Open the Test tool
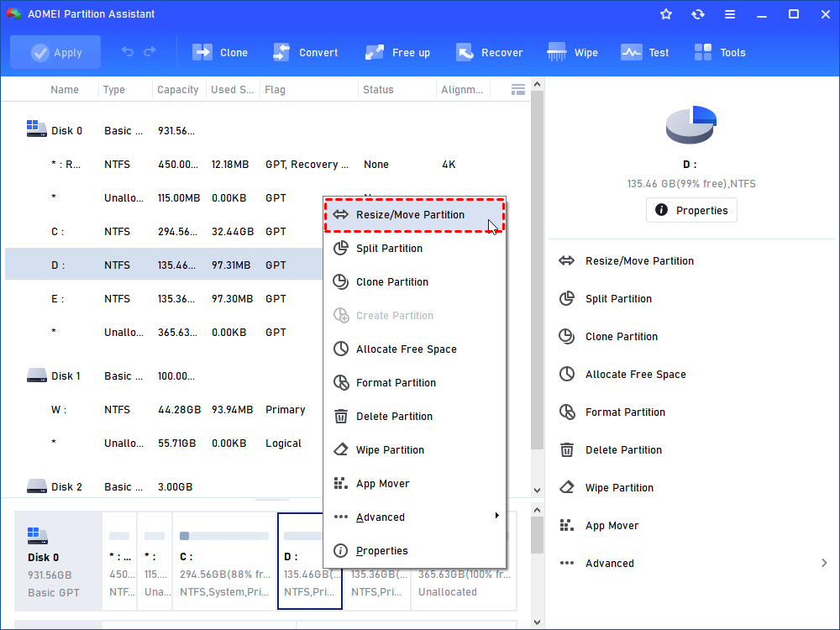Viewport: 840px width, 630px height. (x=645, y=52)
